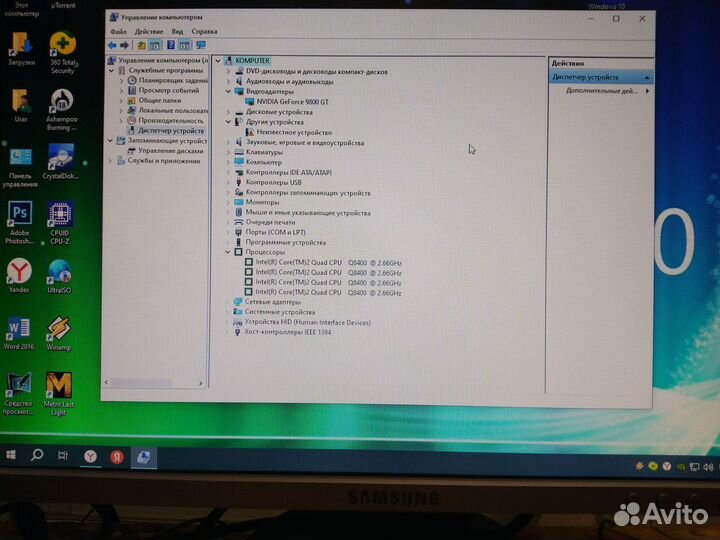
Task: Click the red Яндекс taskbar icon
Action: pos(117,457)
